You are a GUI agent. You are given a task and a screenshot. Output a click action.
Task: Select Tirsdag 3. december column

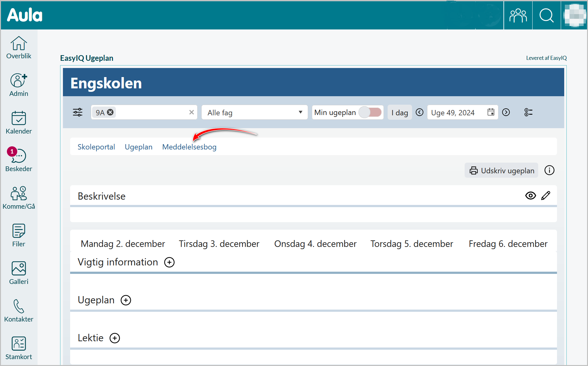pyautogui.click(x=219, y=243)
